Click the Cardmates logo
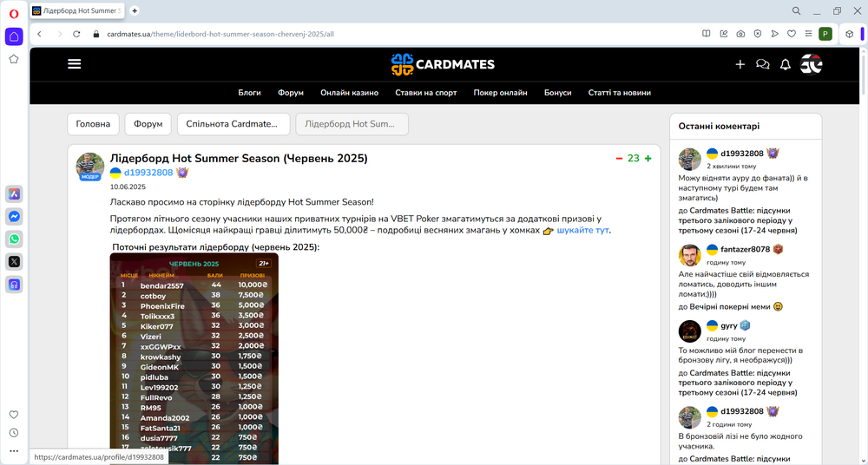 point(443,64)
